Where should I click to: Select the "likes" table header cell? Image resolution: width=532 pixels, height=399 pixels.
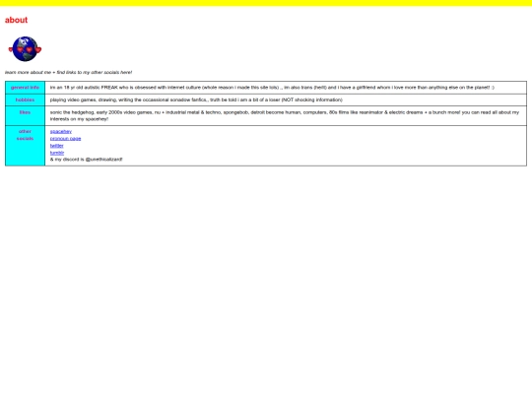[25, 115]
